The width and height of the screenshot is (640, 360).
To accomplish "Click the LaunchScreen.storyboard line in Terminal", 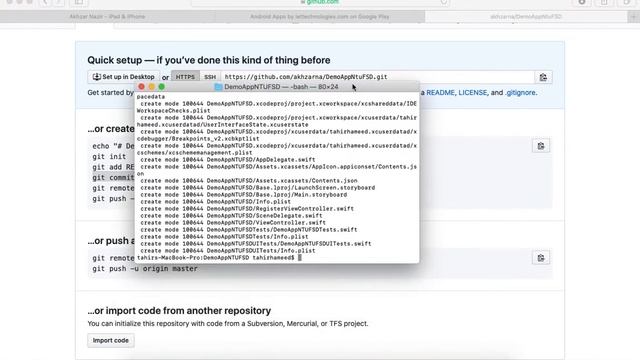I will [258, 188].
